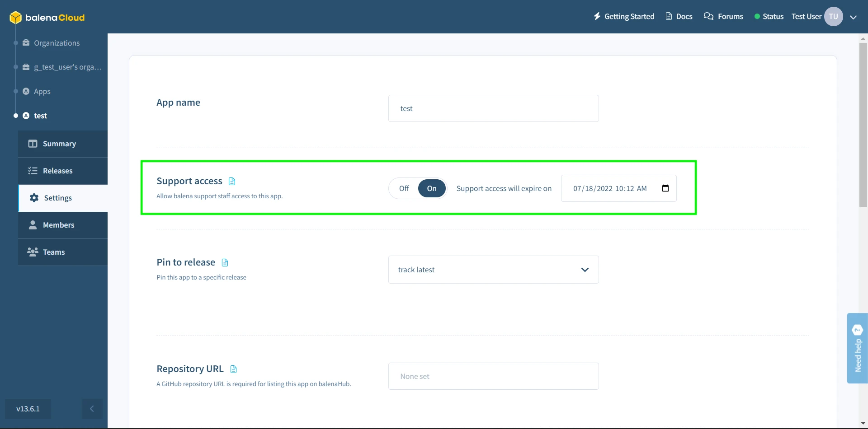Viewport: 868px width, 429px height.
Task: Turn Off support access
Action: pos(404,188)
